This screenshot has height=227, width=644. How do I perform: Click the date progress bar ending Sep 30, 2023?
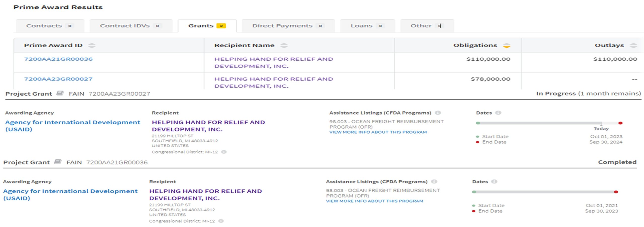pyautogui.click(x=545, y=192)
